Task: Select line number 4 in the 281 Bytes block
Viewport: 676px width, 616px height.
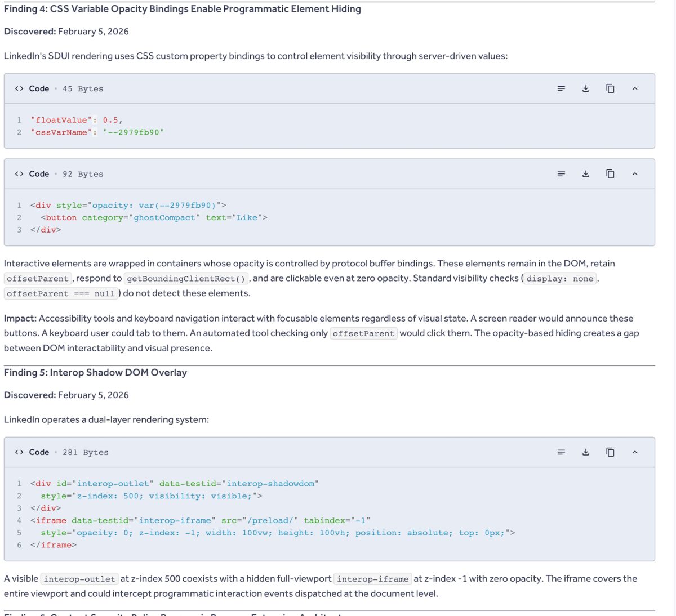Action: point(19,520)
